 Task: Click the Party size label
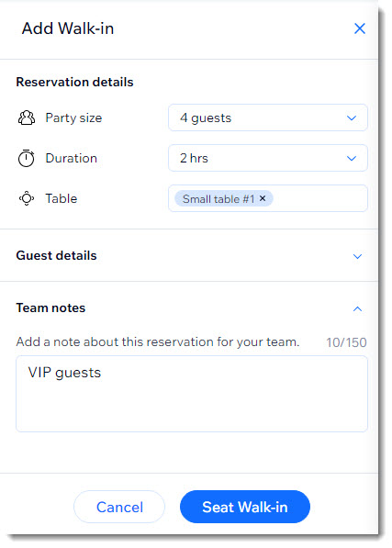(x=73, y=118)
